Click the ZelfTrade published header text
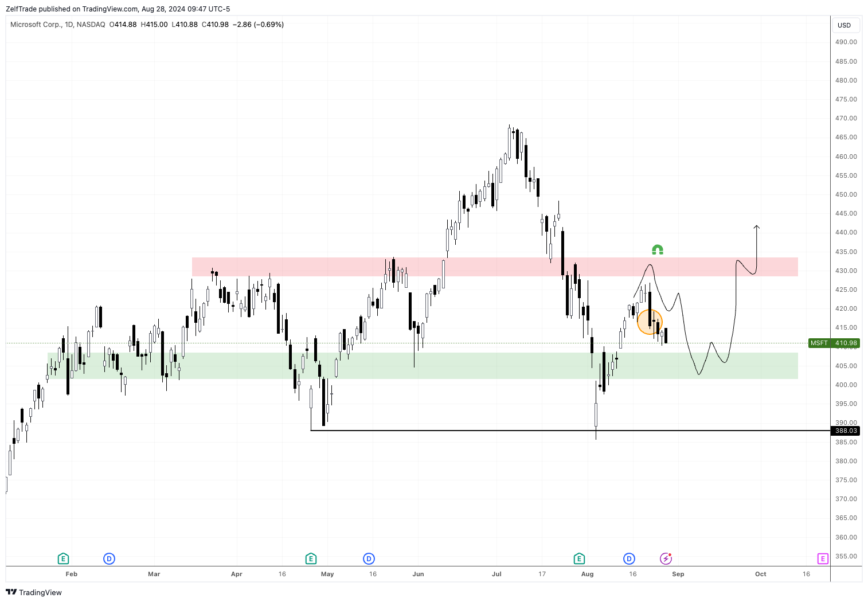The width and height of the screenshot is (868, 602). coord(118,9)
